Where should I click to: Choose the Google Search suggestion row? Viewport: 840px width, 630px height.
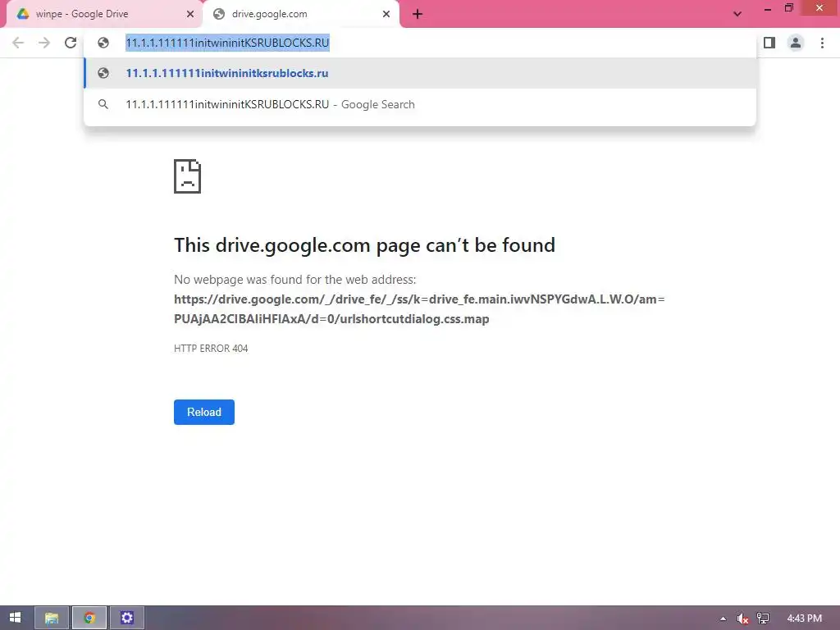[x=420, y=104]
